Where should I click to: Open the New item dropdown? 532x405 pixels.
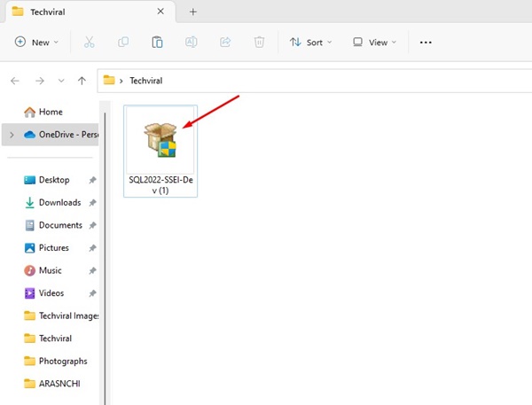(x=36, y=42)
